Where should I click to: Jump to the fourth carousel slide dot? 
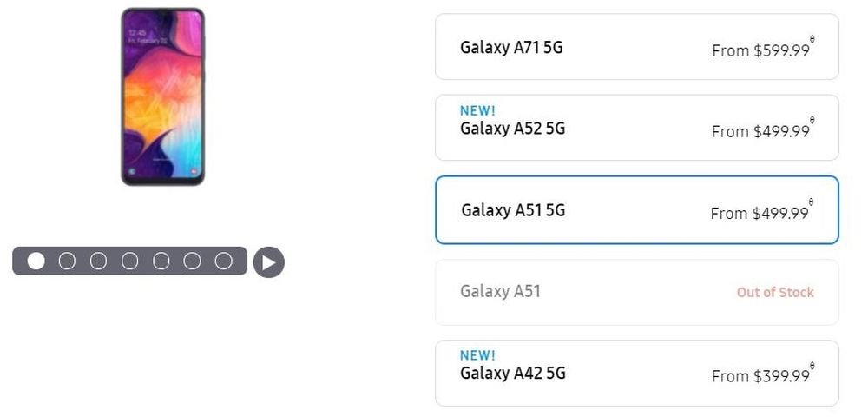point(129,261)
